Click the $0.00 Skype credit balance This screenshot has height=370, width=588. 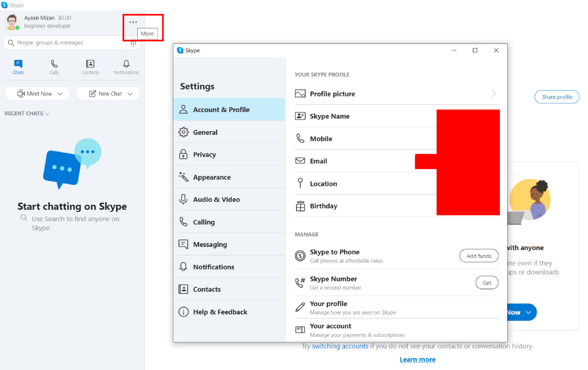[x=65, y=18]
